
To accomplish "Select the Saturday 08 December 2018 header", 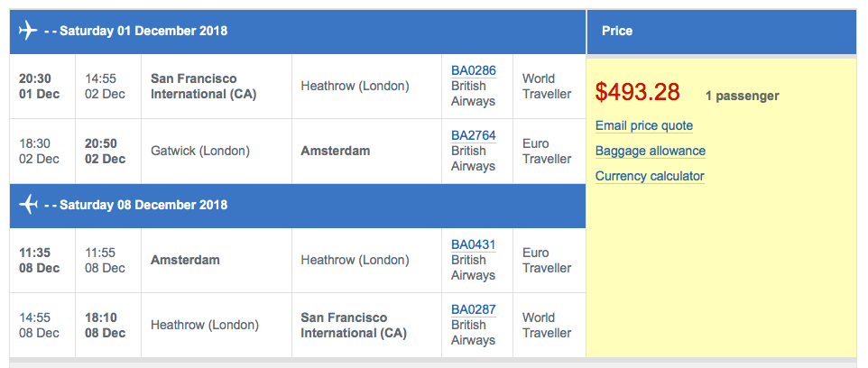I will point(143,205).
